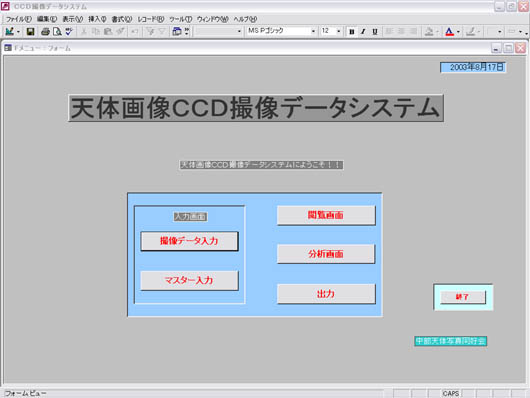Click the 撮像データ入力 button
The width and height of the screenshot is (530, 398).
click(x=189, y=241)
